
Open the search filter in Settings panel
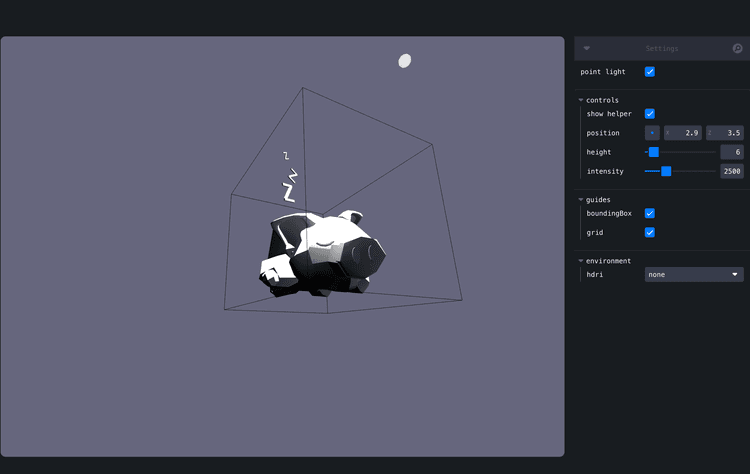click(738, 48)
